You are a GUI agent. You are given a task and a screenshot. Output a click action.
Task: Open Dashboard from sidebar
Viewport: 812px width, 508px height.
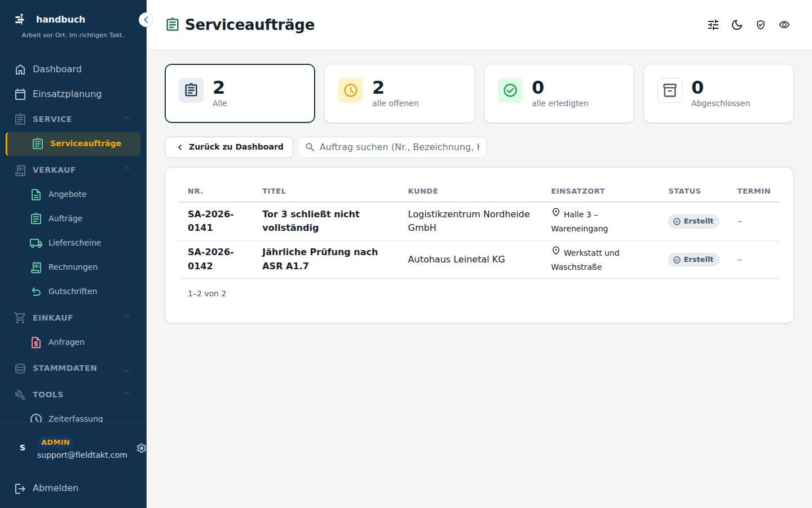click(73, 69)
